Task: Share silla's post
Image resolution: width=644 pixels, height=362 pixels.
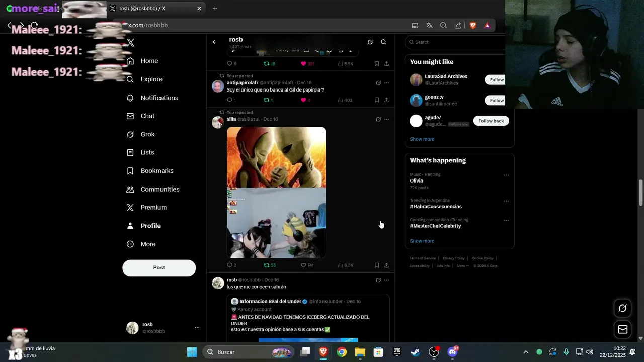Action: click(x=386, y=265)
